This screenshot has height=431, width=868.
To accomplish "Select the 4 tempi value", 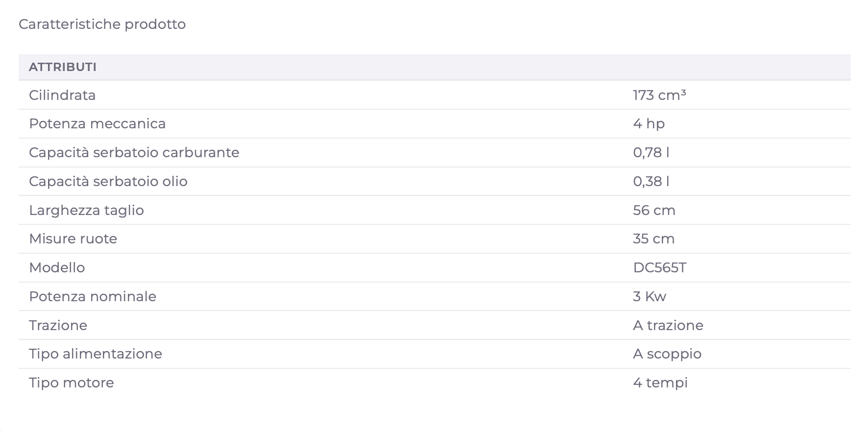I will [660, 383].
